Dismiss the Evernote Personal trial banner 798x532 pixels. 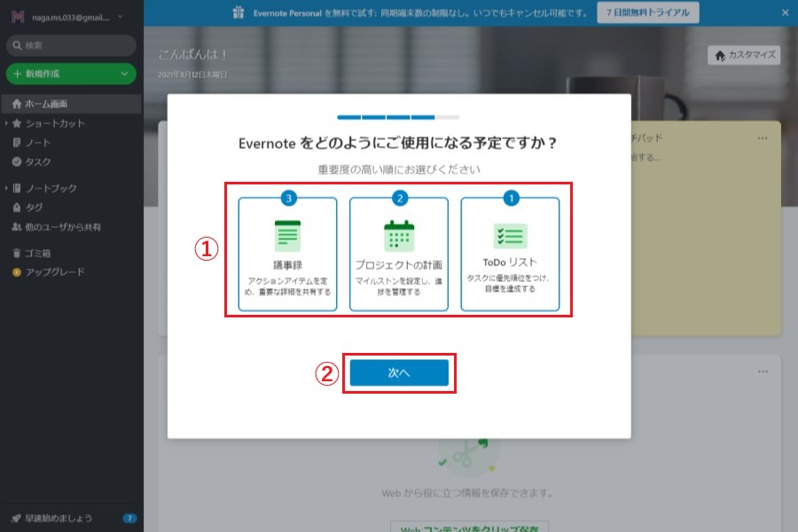click(786, 12)
